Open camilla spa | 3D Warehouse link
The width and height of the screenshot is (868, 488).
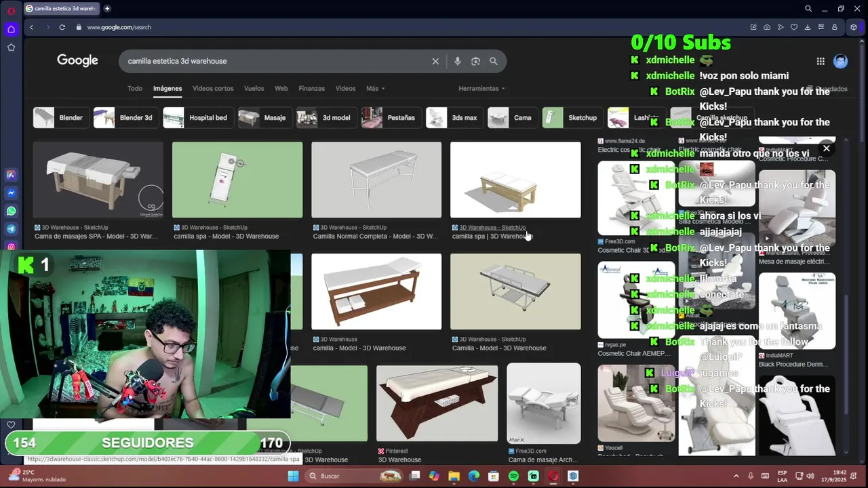click(x=492, y=237)
